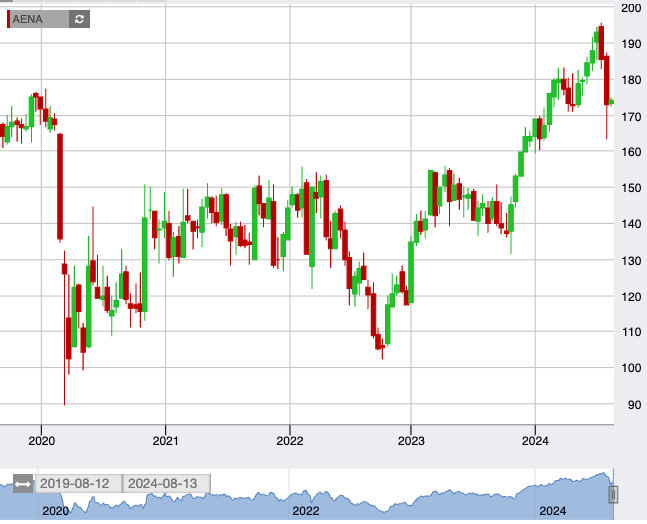Click the 120 price axis label
The height and width of the screenshot is (524, 647).
pyautogui.click(x=631, y=297)
